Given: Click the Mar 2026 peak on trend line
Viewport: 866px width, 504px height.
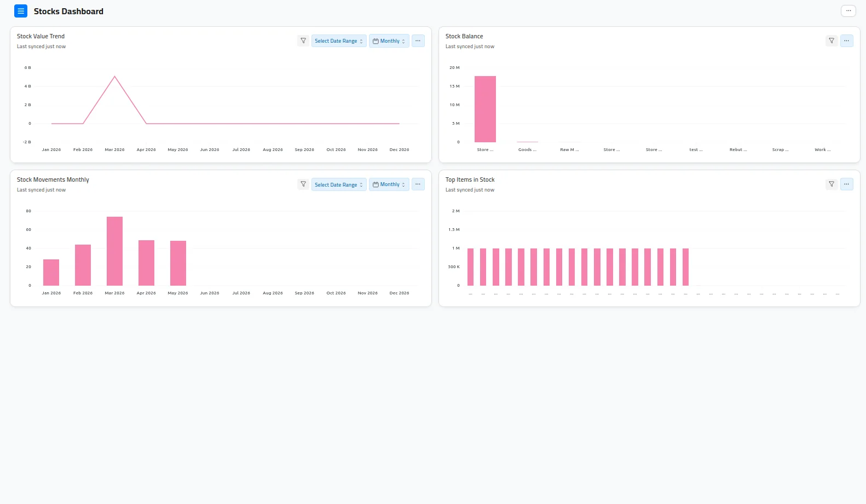Looking at the screenshot, I should pyautogui.click(x=114, y=77).
